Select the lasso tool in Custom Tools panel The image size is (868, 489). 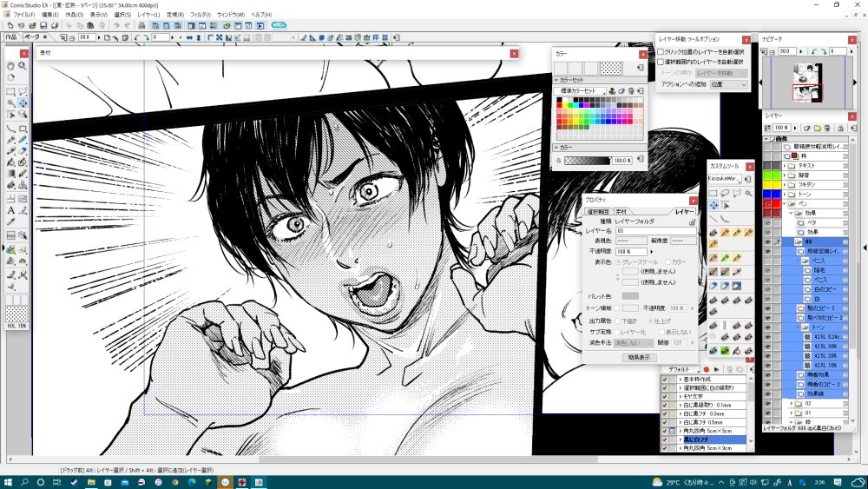[x=725, y=194]
